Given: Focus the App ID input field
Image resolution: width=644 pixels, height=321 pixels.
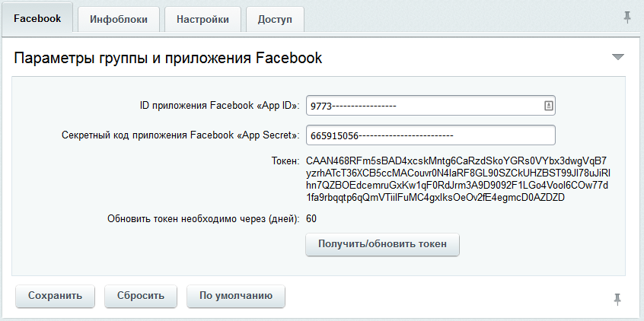Looking at the screenshot, I should 430,106.
